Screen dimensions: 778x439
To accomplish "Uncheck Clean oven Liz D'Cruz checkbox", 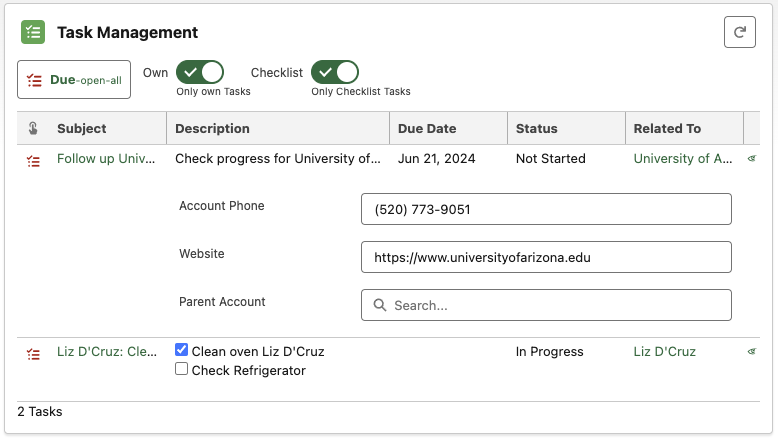I will tap(182, 350).
